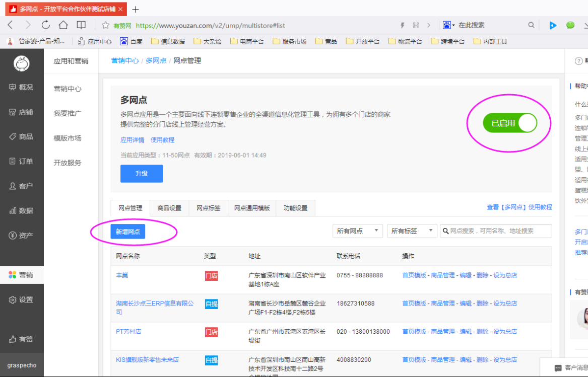Viewport: 588px width, 377px height.
Task: Click the help question mark icon at top right
Action: pyautogui.click(x=578, y=61)
